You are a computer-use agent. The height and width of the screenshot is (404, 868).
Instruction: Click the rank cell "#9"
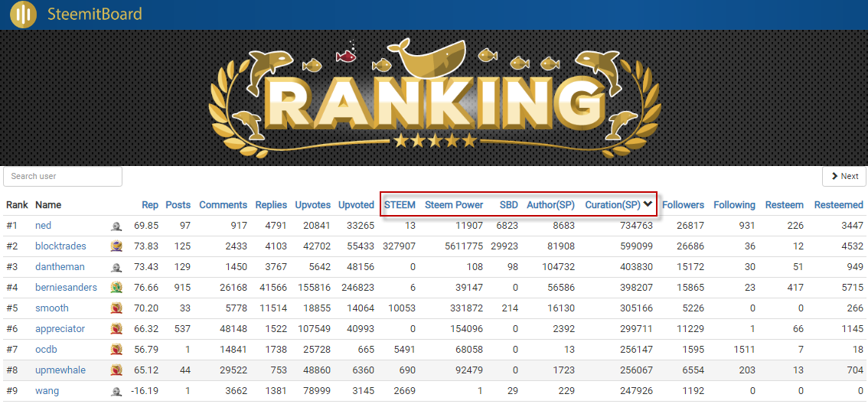click(x=12, y=391)
